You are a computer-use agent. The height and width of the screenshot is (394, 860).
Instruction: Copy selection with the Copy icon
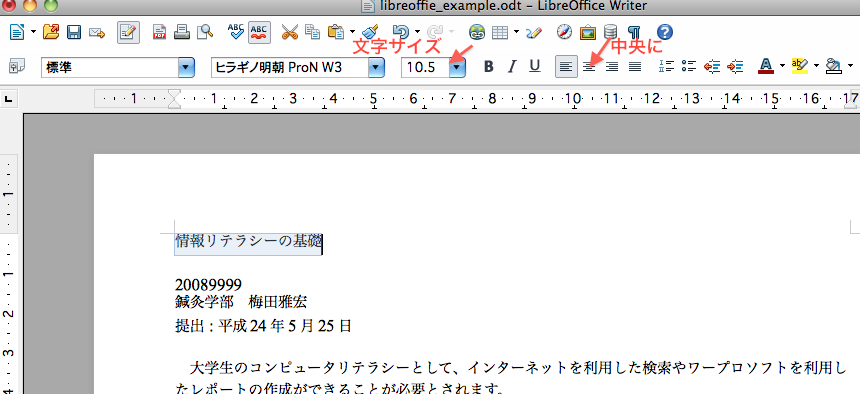click(313, 32)
